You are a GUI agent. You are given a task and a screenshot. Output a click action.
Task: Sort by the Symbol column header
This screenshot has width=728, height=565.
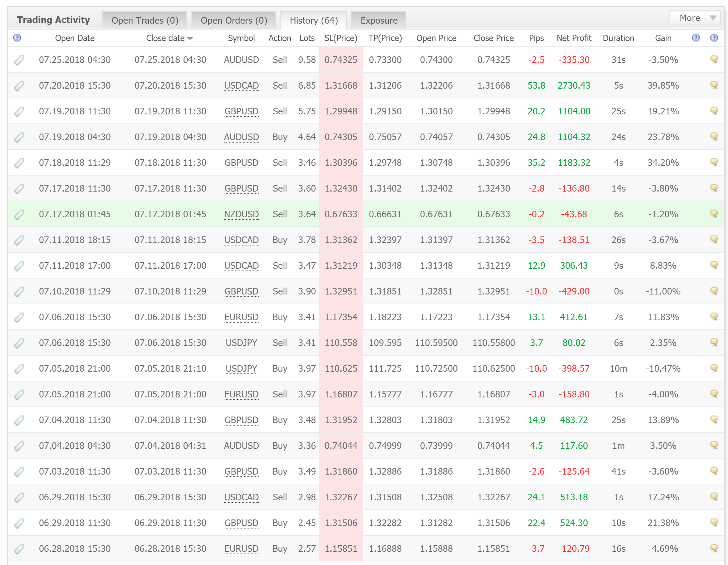(241, 38)
